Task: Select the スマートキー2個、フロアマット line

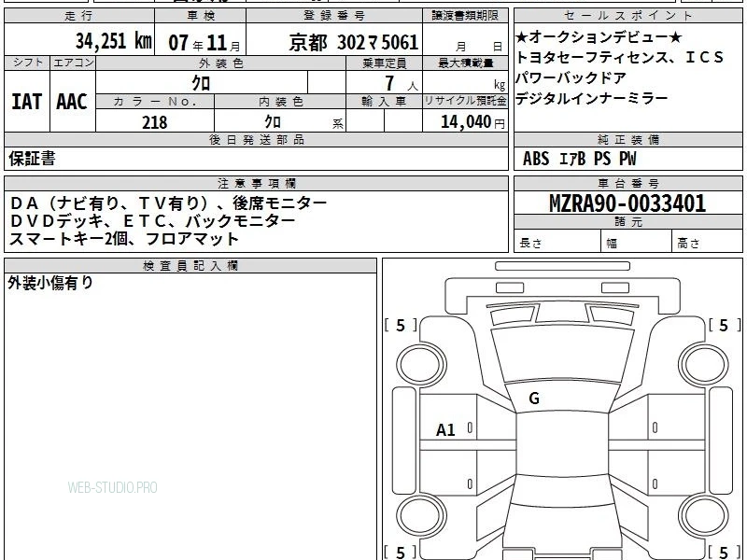Action: point(124,239)
